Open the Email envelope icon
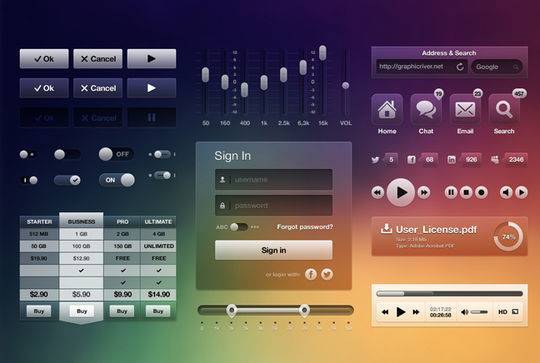The image size is (540, 363). [x=465, y=109]
